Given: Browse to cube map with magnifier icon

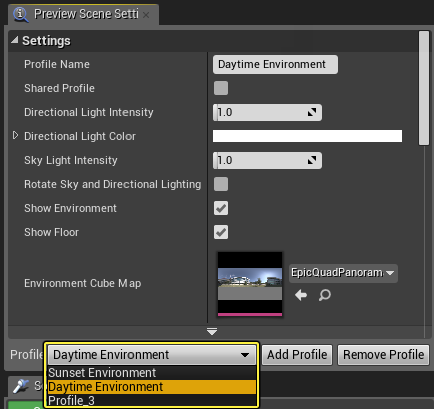Looking at the screenshot, I should tap(324, 295).
